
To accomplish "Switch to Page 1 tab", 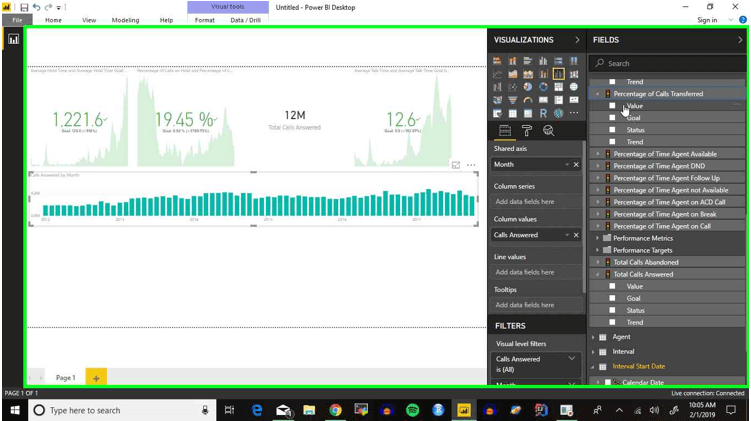I will [66, 377].
